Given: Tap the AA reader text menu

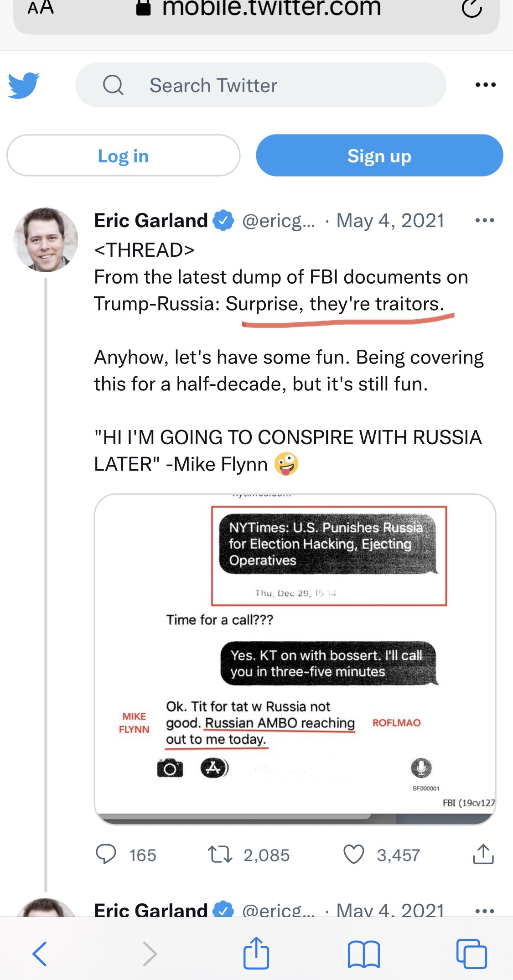Looking at the screenshot, I should tap(41, 8).
